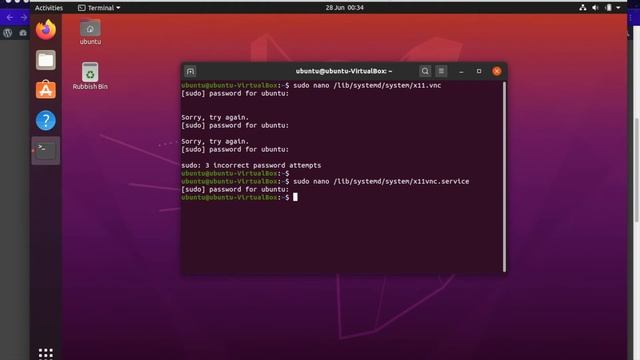The width and height of the screenshot is (640, 360).
Task: Open the Files manager in dock
Action: point(46,60)
